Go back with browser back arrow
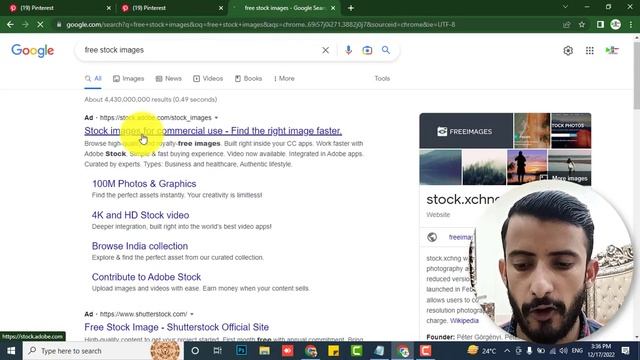640x360 pixels. (x=10, y=24)
